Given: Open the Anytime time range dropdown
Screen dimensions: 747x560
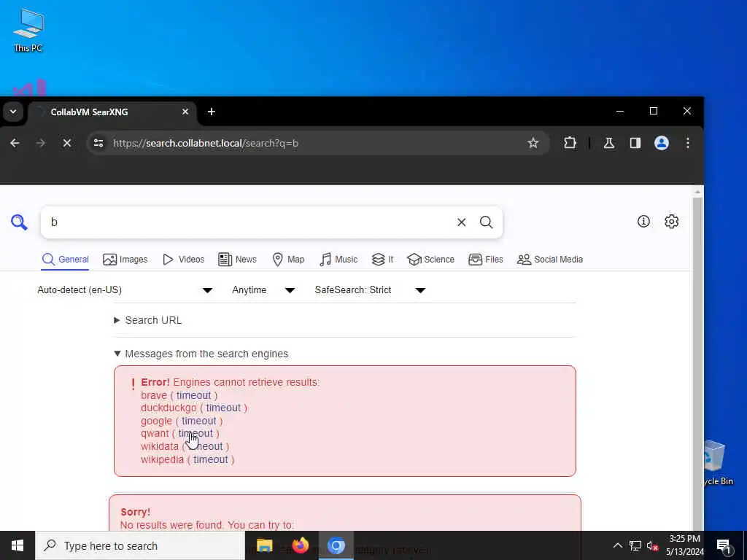Looking at the screenshot, I should [263, 290].
